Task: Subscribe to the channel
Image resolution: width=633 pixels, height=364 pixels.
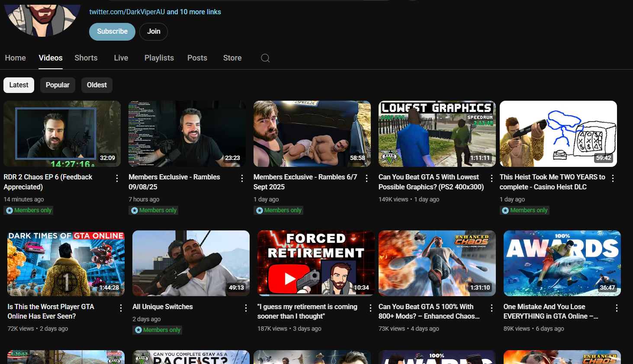Action: [x=112, y=32]
